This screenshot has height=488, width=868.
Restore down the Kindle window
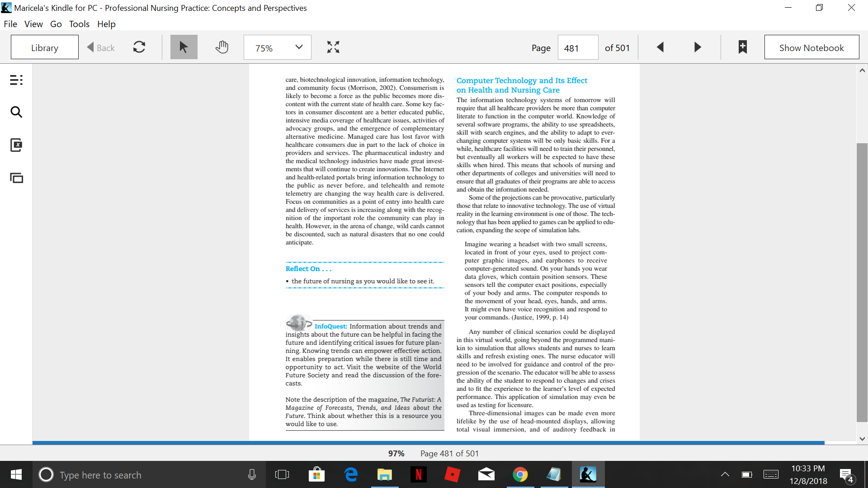[x=819, y=8]
